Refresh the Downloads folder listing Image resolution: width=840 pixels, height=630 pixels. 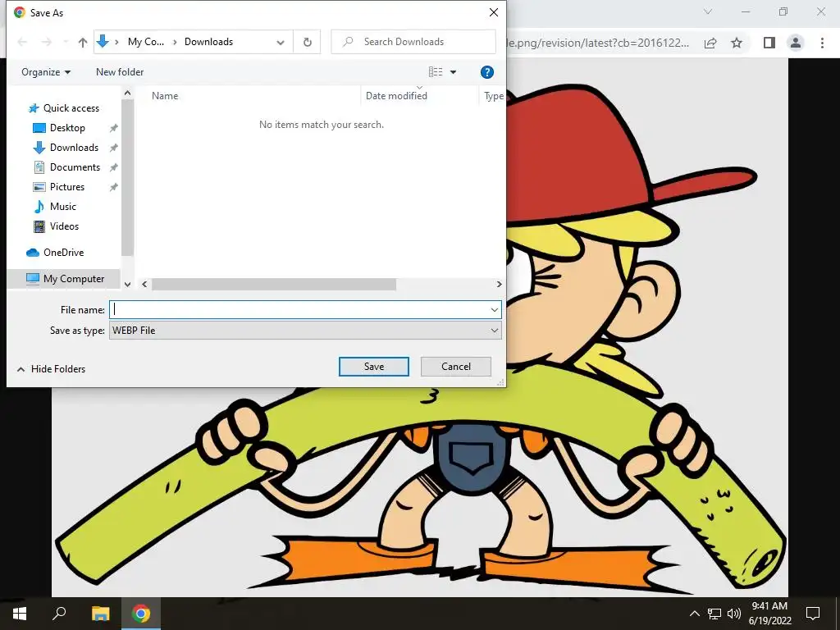point(307,42)
